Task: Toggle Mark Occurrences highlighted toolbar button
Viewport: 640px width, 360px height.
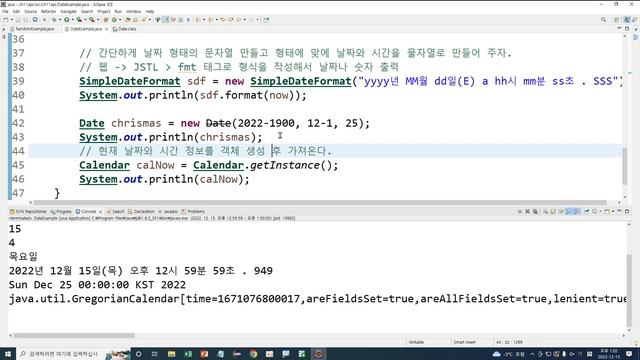Action: (x=165, y=20)
